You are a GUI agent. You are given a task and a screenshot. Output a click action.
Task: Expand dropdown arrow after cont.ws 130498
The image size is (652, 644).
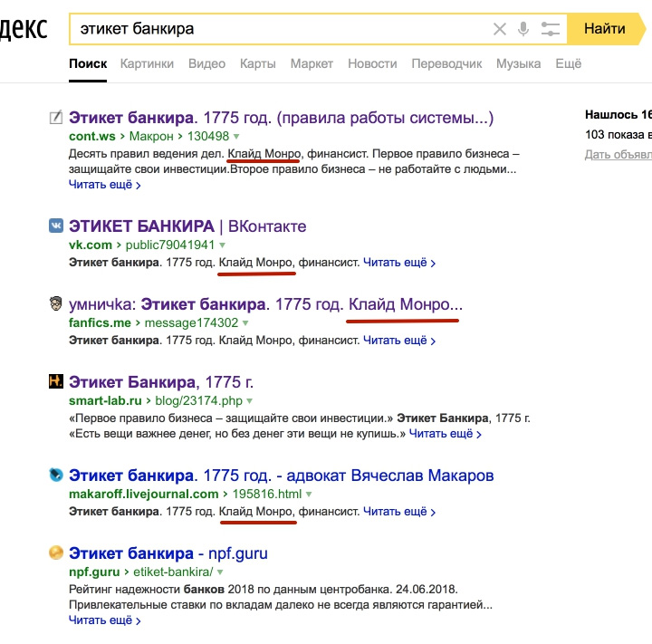(x=236, y=137)
